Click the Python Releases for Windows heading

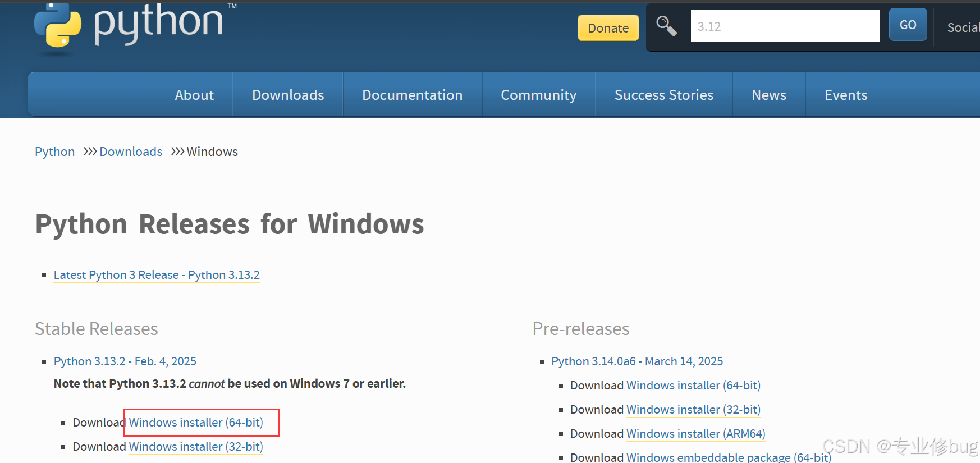[230, 224]
